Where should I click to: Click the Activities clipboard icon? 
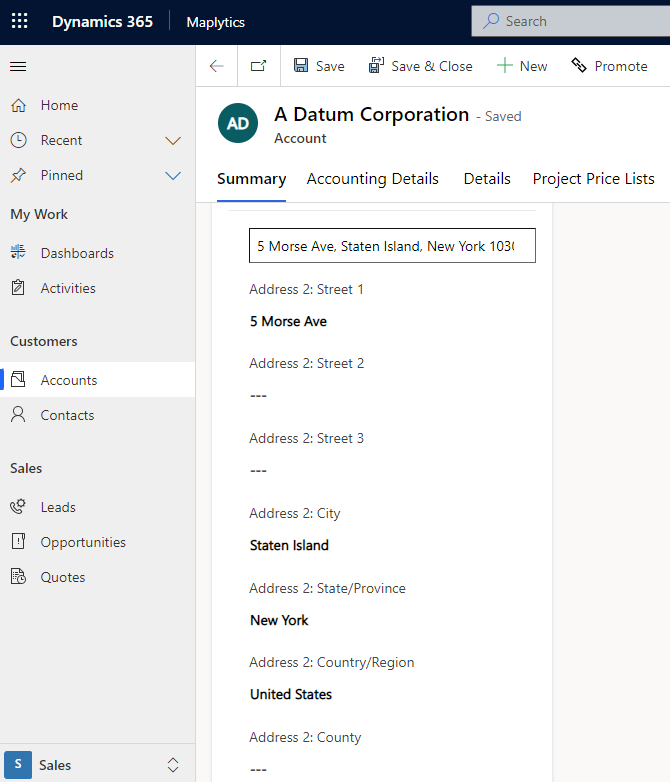[x=18, y=288]
